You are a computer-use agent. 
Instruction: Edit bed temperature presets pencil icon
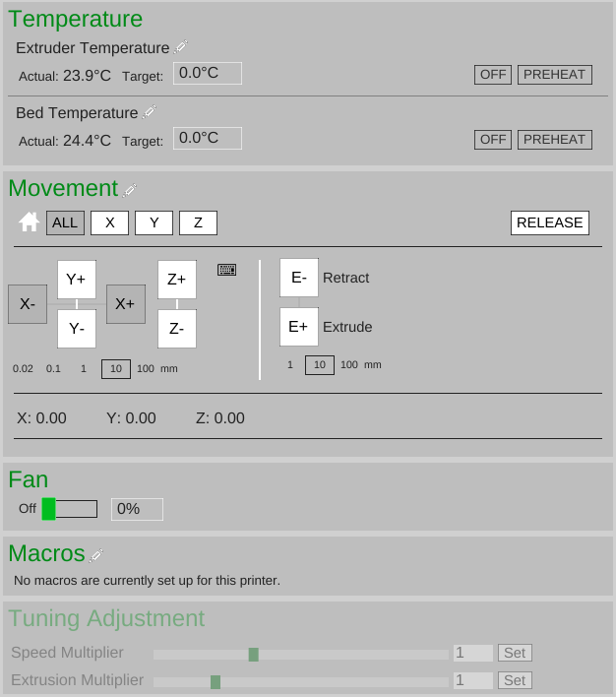click(150, 112)
